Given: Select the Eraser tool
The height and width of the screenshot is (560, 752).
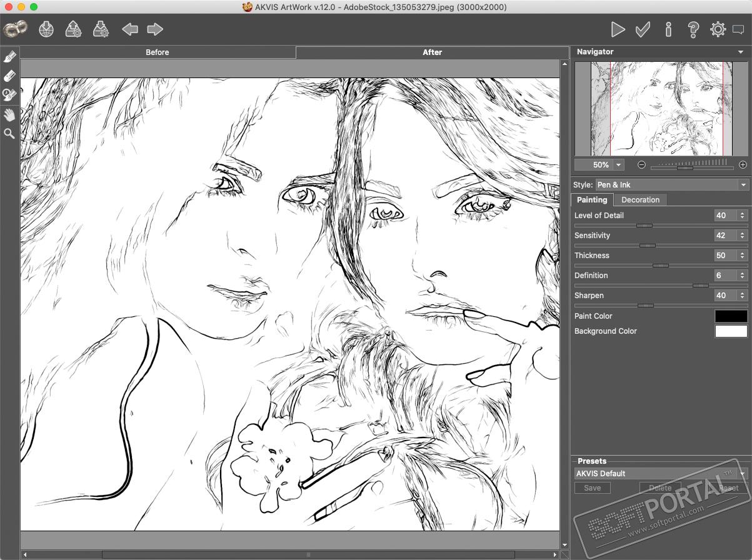Looking at the screenshot, I should click(x=9, y=76).
